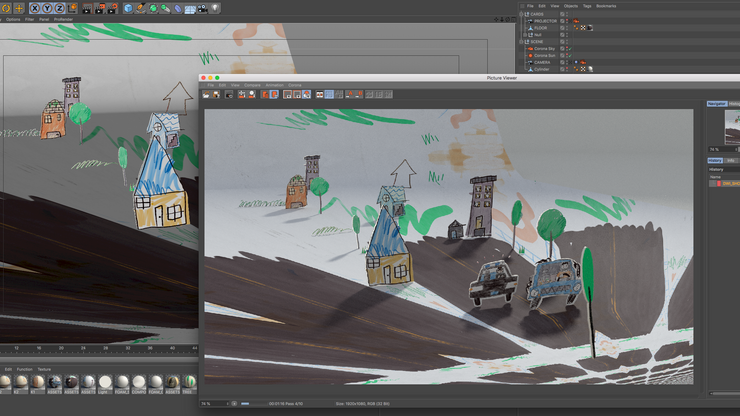Select the PROJECTOR object in tree
Viewport: 740px width, 416px height.
[545, 21]
